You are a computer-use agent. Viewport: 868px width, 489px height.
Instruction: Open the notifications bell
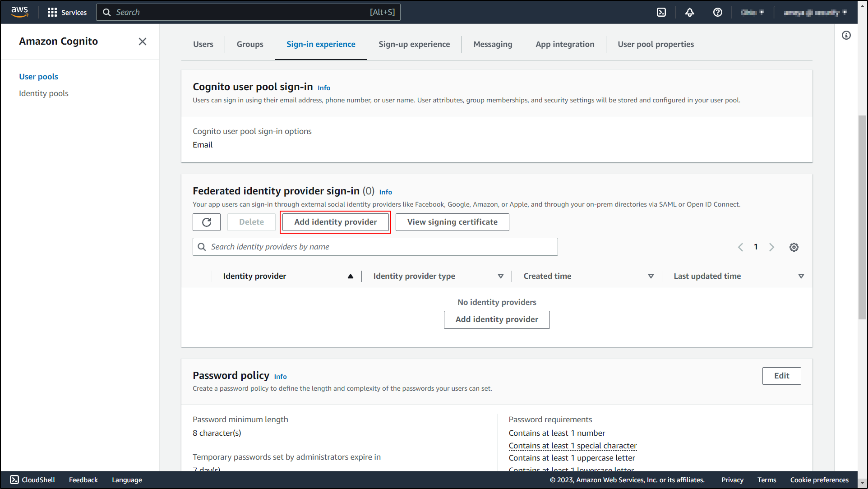click(689, 12)
